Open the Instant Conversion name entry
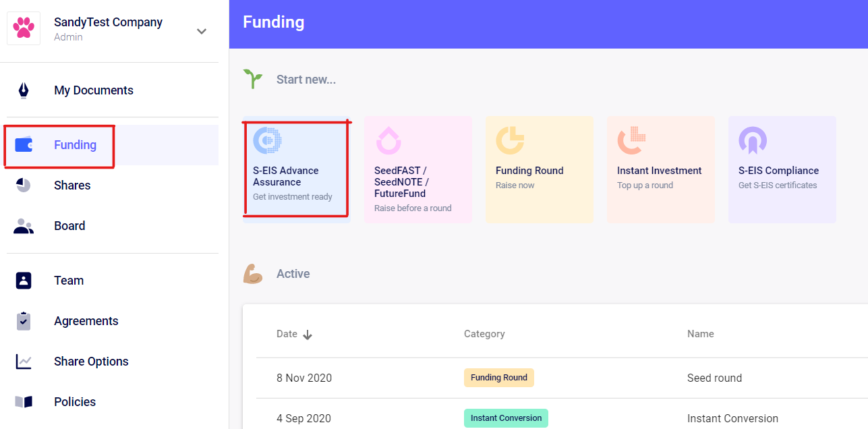 732,418
